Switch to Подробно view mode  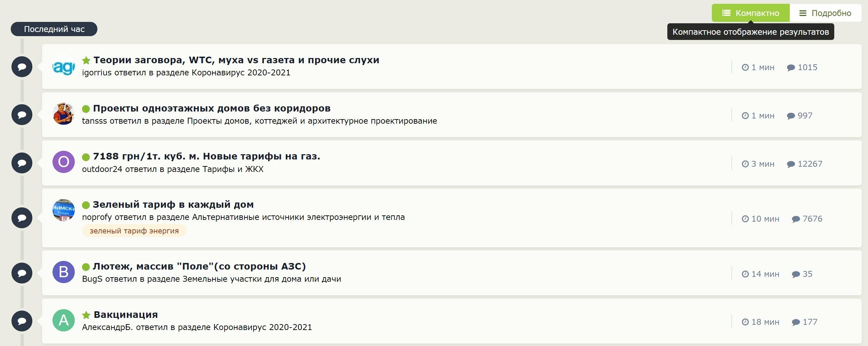click(x=825, y=13)
